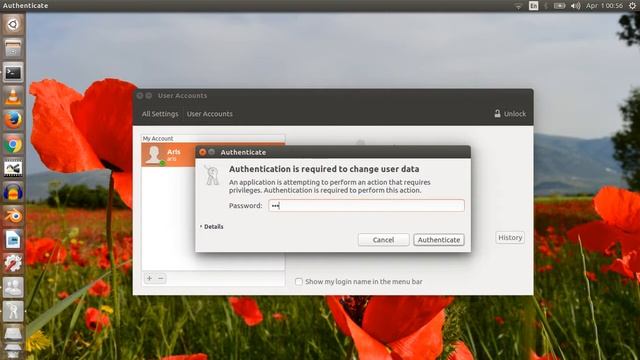
Task: Open the video editor clapperboard icon
Action: [x=13, y=168]
